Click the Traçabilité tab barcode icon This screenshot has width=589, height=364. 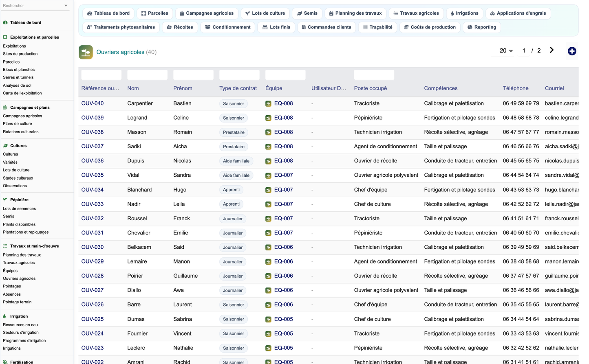click(x=365, y=27)
